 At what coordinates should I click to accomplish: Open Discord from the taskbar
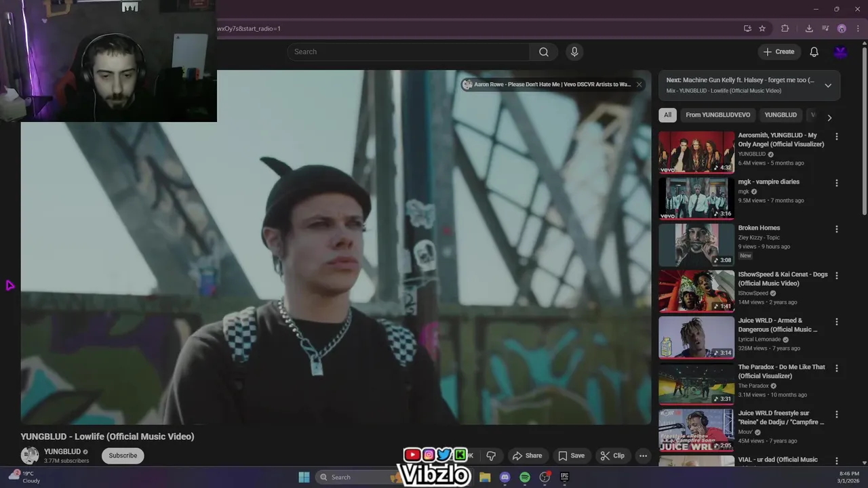[x=505, y=477]
